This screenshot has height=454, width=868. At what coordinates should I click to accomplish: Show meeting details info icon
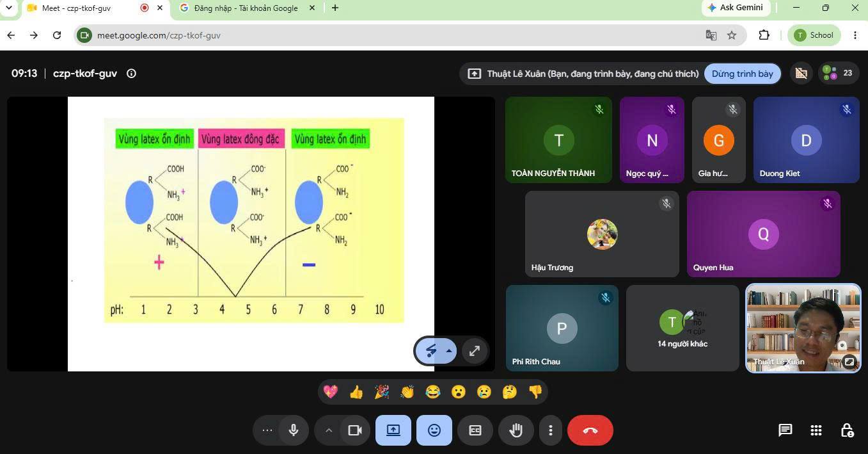coord(131,74)
